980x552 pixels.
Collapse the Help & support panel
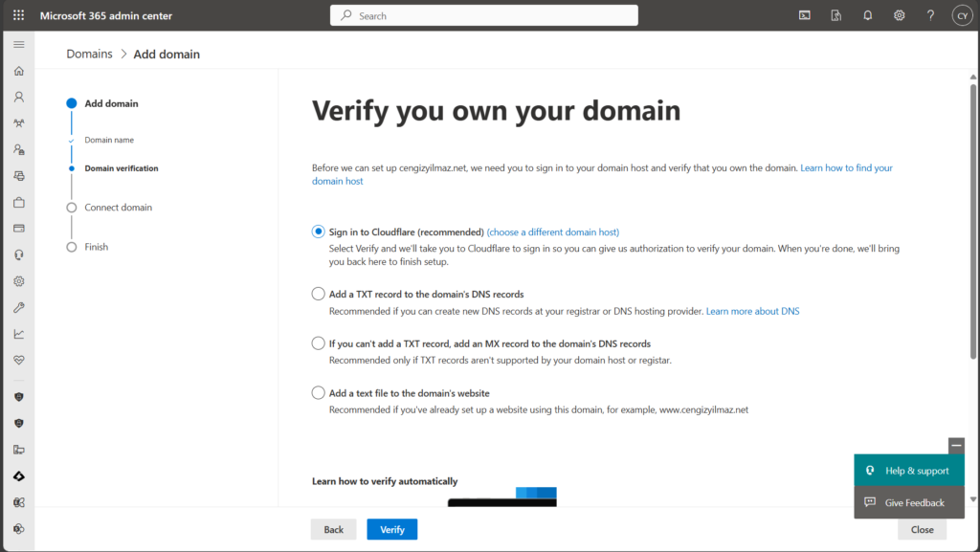(x=956, y=445)
